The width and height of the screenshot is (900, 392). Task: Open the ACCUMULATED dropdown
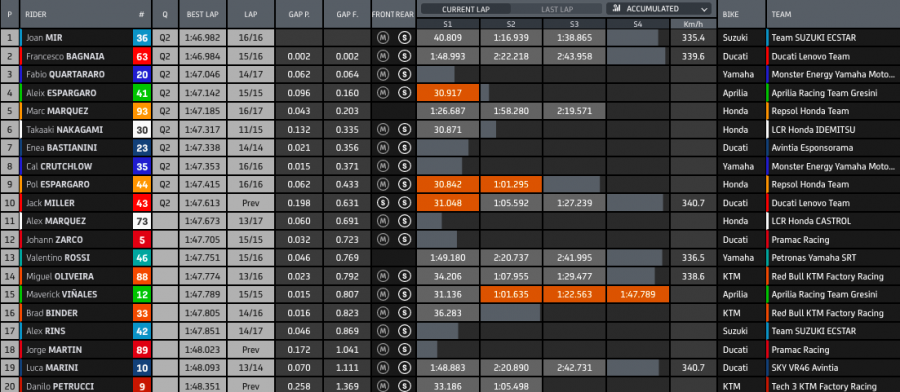pyautogui.click(x=659, y=9)
